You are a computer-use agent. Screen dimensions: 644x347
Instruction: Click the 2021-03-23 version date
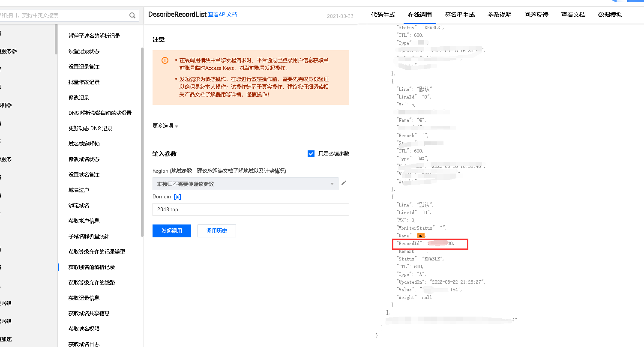[340, 16]
